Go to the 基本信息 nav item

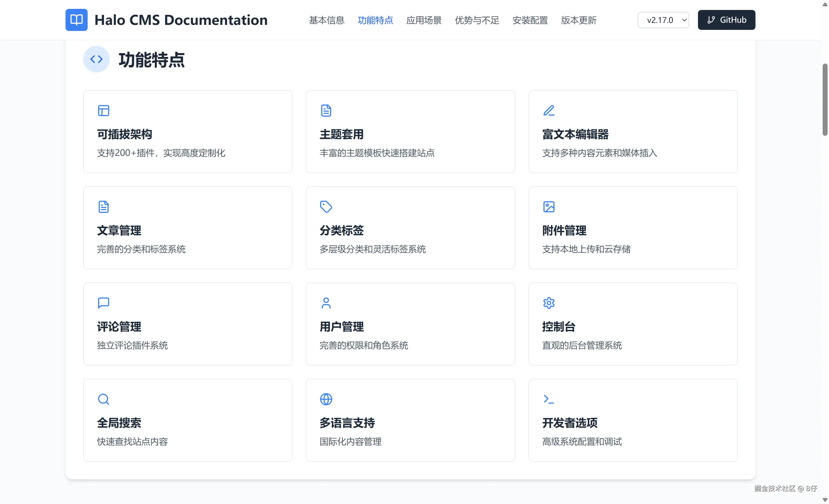pyautogui.click(x=326, y=20)
